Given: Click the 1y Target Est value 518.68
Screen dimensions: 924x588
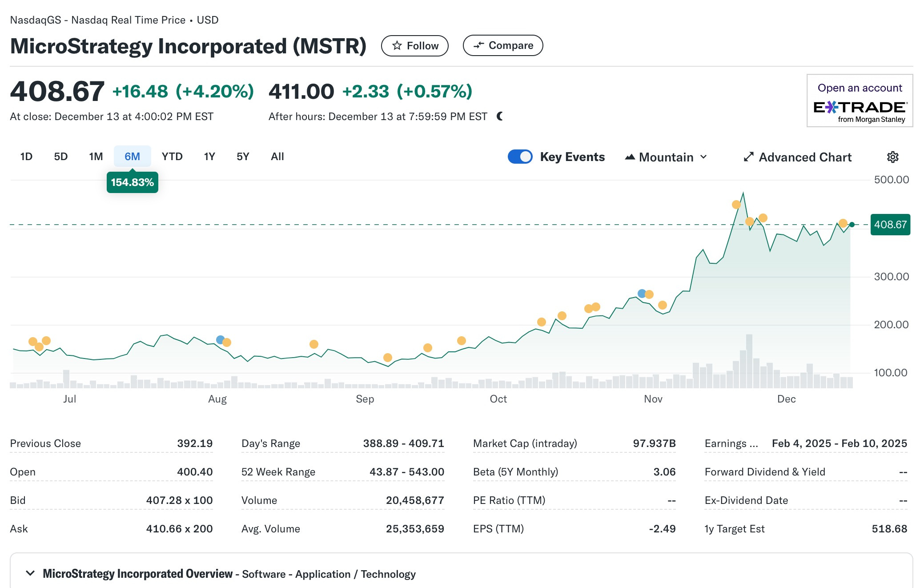Looking at the screenshot, I should (x=889, y=529).
